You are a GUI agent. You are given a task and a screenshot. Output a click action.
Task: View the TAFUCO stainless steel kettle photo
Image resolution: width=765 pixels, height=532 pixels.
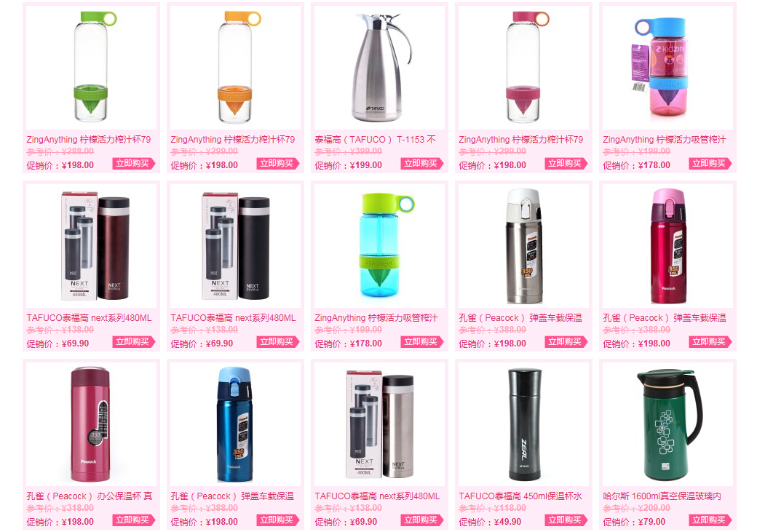click(x=379, y=67)
